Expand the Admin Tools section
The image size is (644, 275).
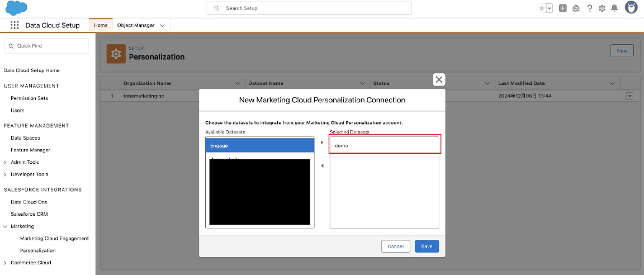coord(6,162)
